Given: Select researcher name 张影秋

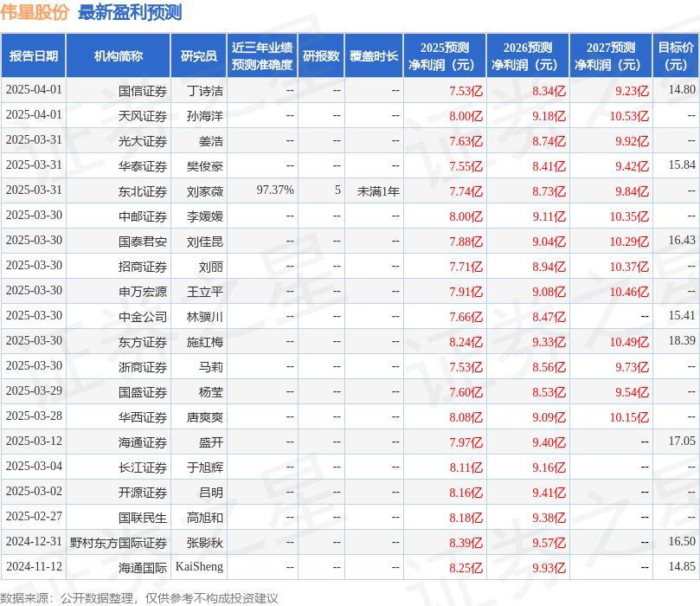Looking at the screenshot, I should (x=205, y=543).
